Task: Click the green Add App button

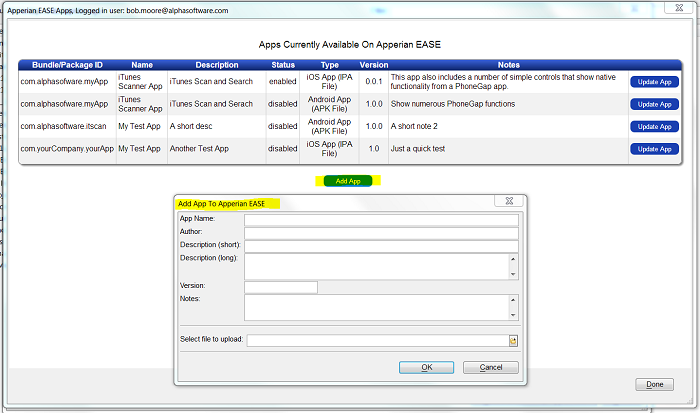Action: [x=348, y=181]
